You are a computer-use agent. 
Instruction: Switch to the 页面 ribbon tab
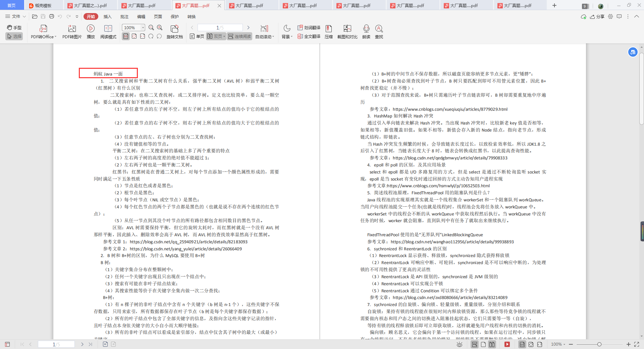158,16
